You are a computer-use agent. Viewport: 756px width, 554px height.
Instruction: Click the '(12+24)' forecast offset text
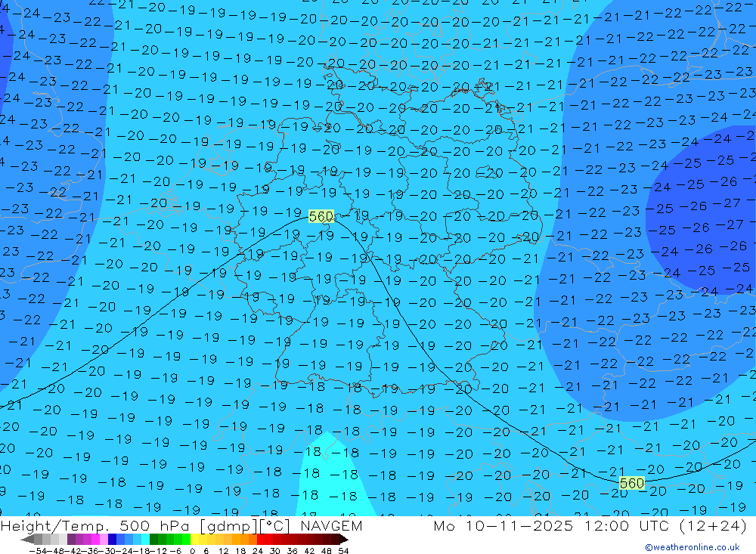(x=714, y=525)
